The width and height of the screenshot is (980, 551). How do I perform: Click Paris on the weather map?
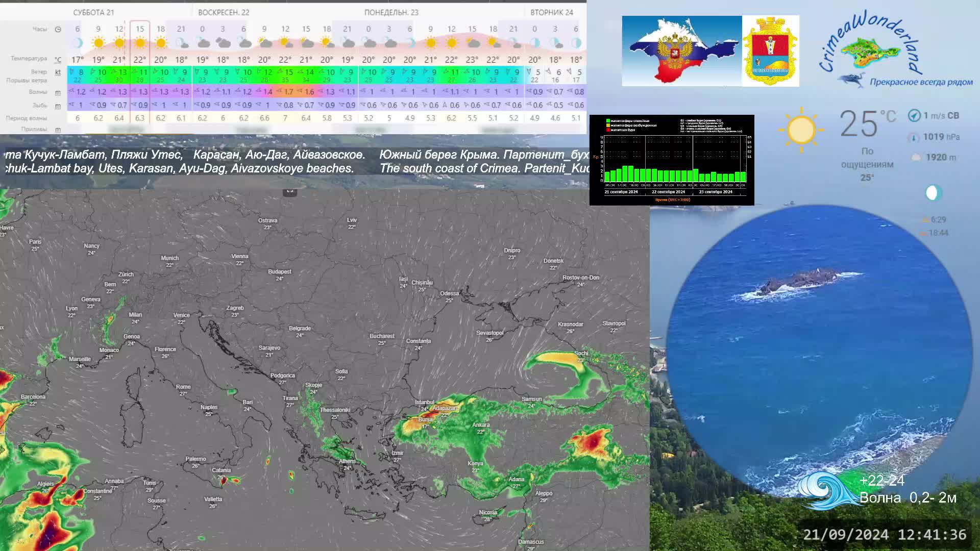click(x=35, y=245)
